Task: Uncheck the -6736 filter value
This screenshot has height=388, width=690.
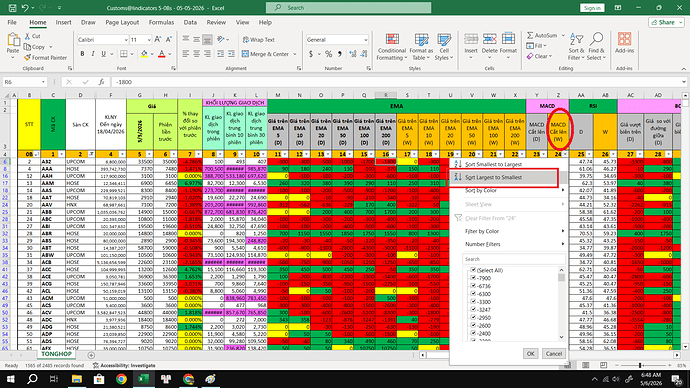Action: point(473,286)
